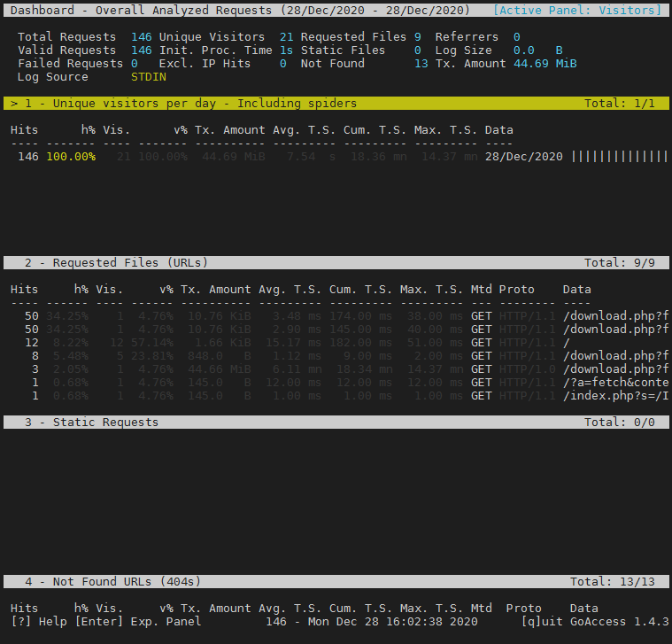Click the Log Source value 'STDIN'

148,77
